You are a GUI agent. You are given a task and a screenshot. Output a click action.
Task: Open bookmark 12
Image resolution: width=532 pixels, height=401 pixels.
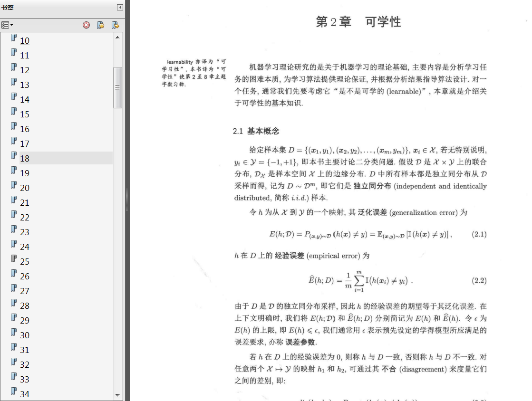(x=24, y=70)
